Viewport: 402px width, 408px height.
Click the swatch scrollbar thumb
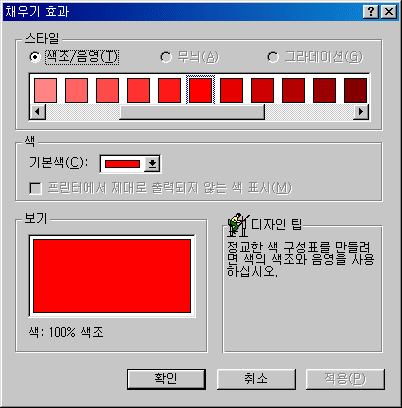(192, 111)
